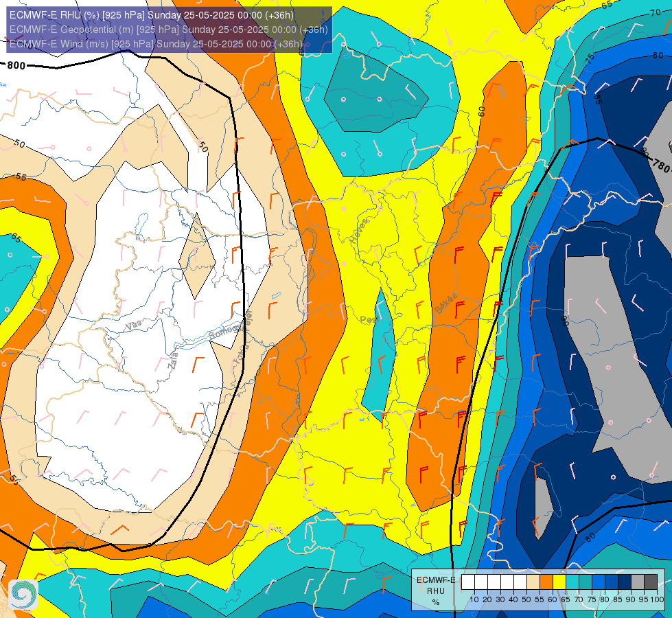Click the 60 humidity contour label on the map
The width and height of the screenshot is (672, 618).
(x=482, y=111)
